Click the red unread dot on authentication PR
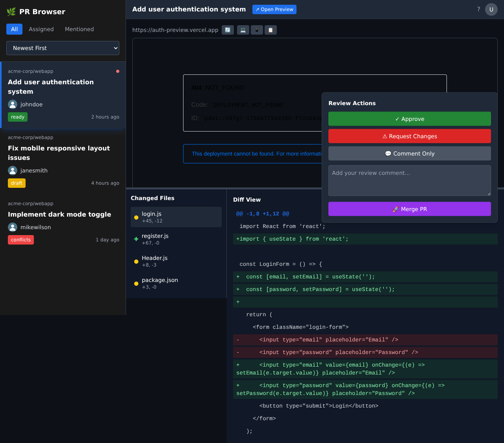 pyautogui.click(x=118, y=71)
